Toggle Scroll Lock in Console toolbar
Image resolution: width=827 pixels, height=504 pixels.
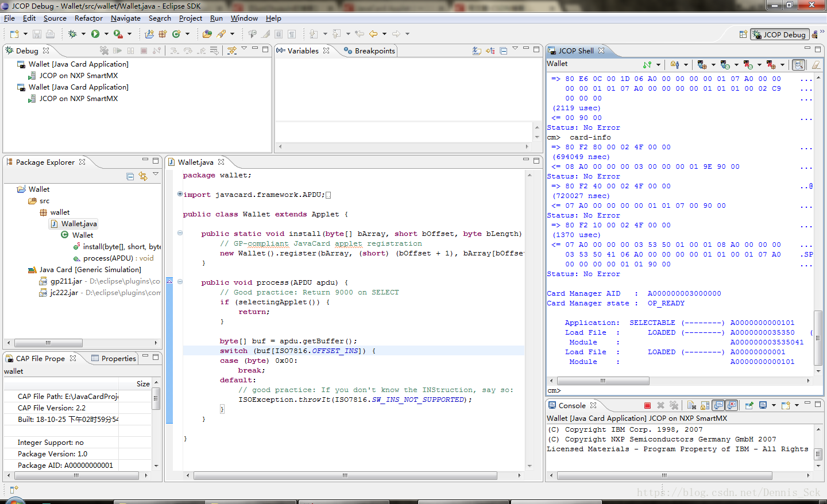coord(705,405)
